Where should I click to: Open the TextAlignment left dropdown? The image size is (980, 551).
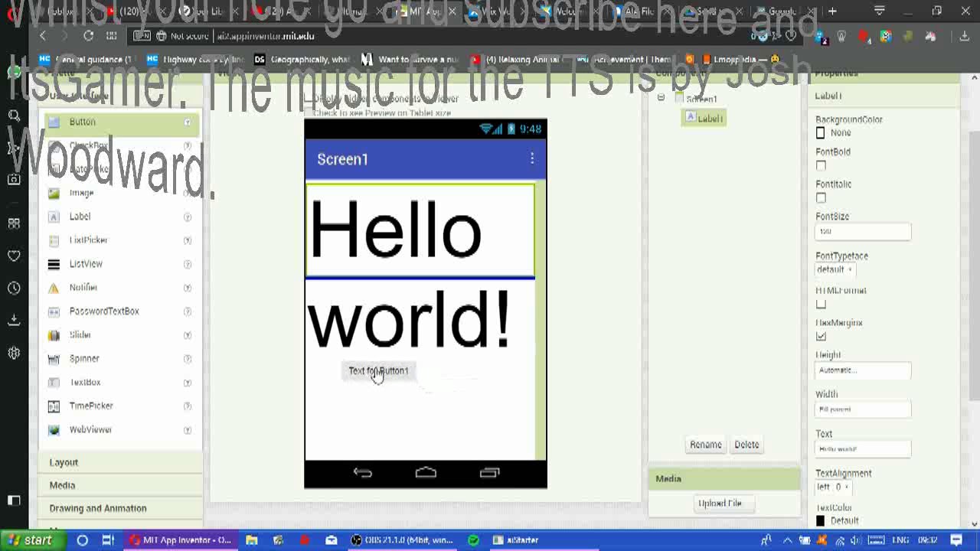tap(833, 487)
